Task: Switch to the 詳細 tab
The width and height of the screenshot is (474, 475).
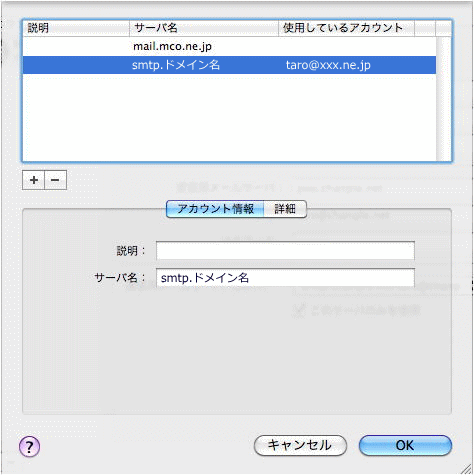Action: [x=285, y=209]
